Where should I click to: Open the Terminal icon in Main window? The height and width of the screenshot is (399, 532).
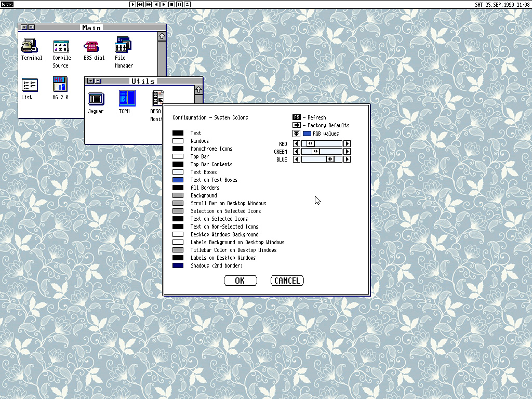[30, 46]
